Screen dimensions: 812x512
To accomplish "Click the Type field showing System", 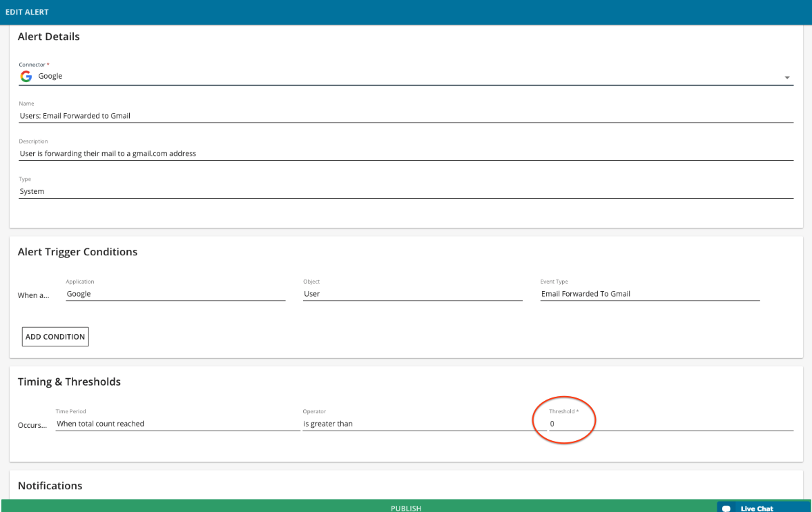I will (406, 192).
